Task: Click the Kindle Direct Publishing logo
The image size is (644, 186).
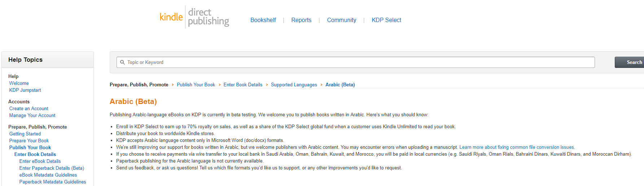Action: 194,17
